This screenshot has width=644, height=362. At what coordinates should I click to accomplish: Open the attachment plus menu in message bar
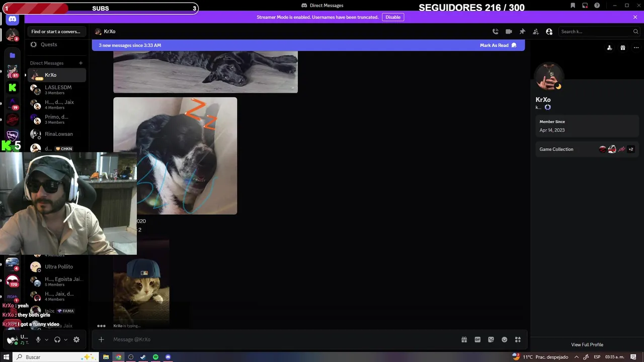101,340
